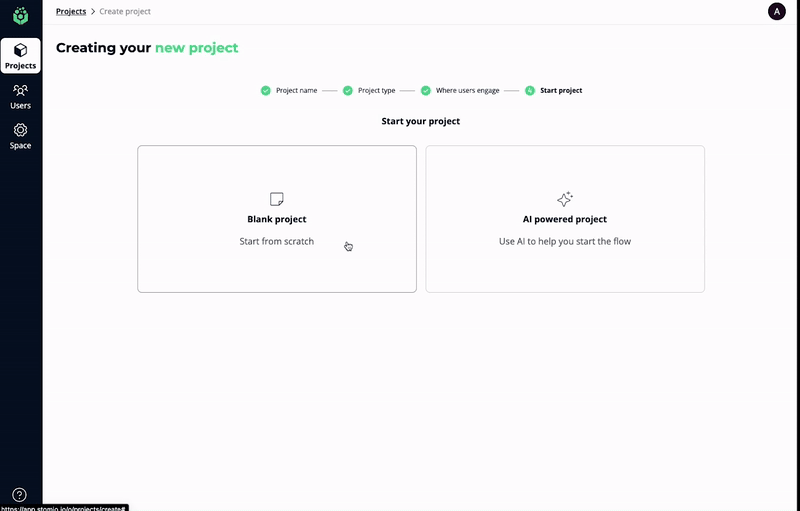Click the Create project breadcrumb text
Screen dimensions: 800x511
(x=125, y=12)
